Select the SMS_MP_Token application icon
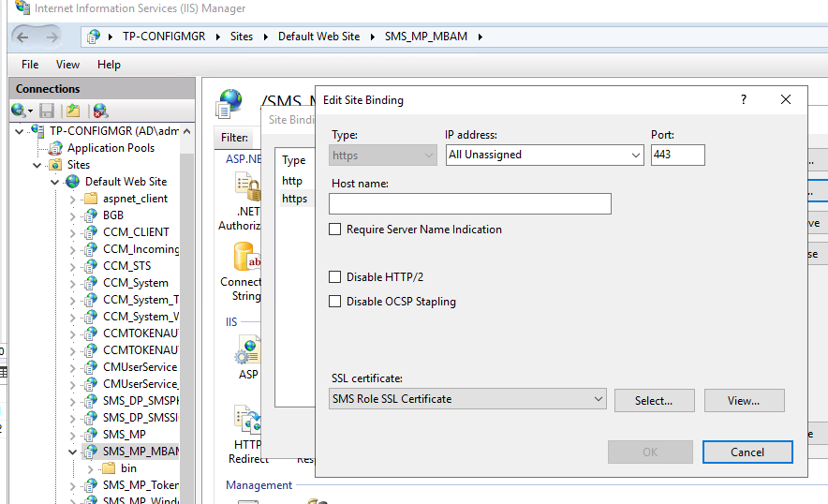828x504 pixels. click(91, 485)
